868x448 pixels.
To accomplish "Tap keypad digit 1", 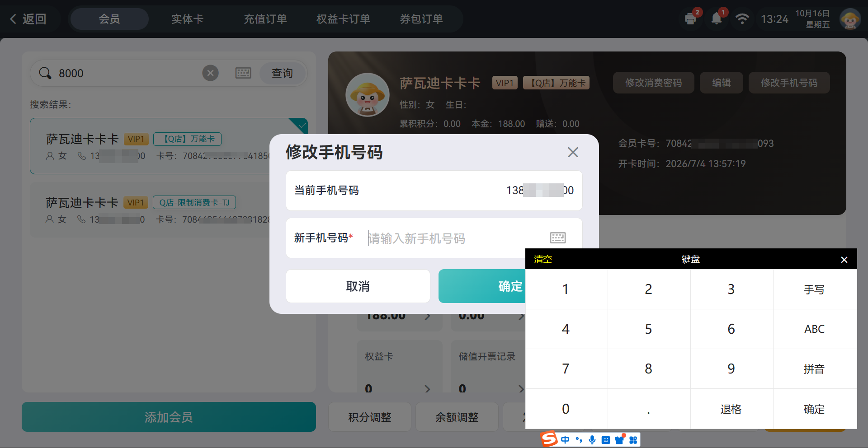I will click(x=566, y=289).
